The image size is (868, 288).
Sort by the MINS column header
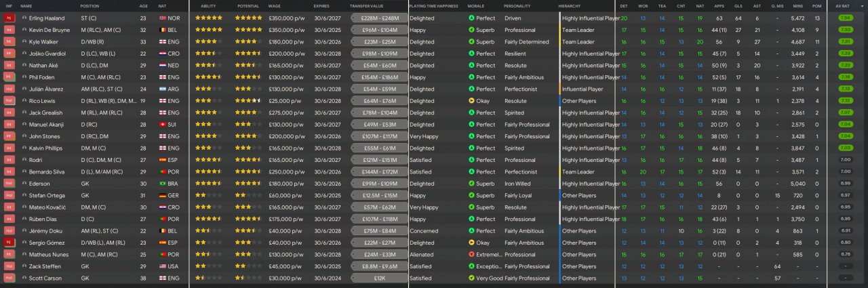[x=797, y=5]
